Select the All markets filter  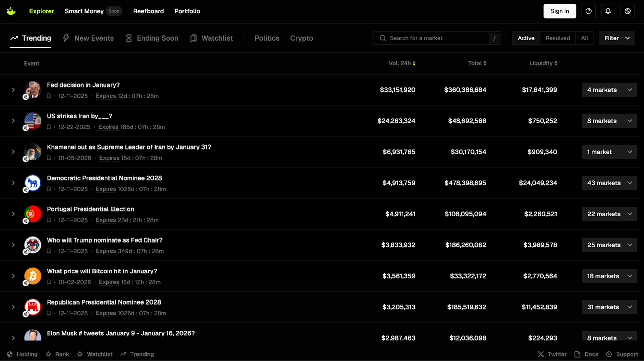[x=584, y=38]
